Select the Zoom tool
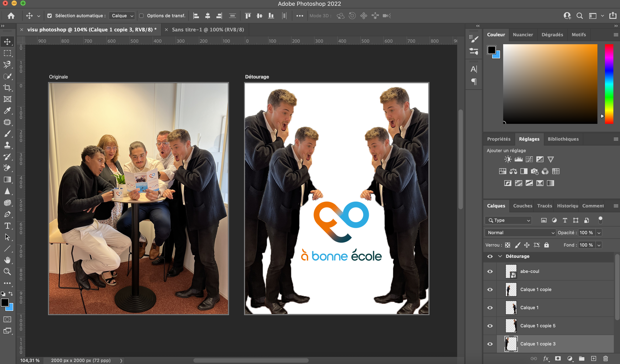 click(x=7, y=272)
